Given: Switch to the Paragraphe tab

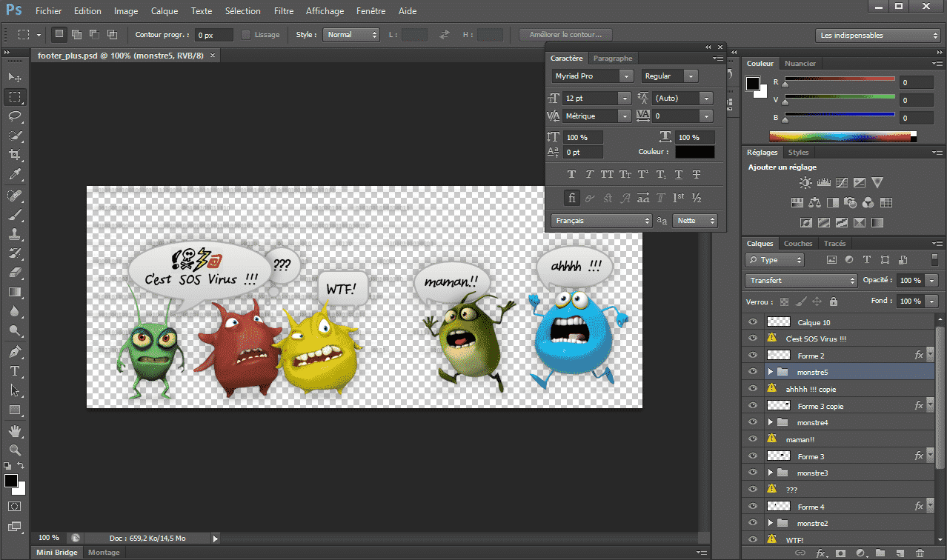Looking at the screenshot, I should (613, 59).
